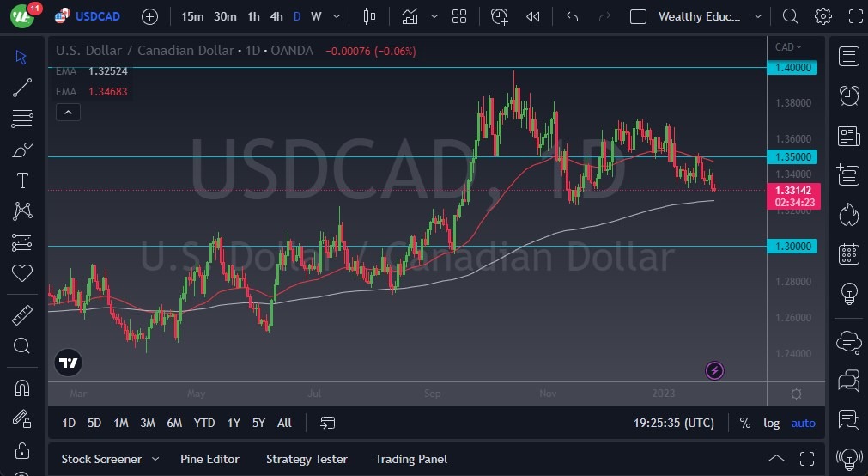The height and width of the screenshot is (476, 868).
Task: Expand the Stock Screener dropdown arrow
Action: pyautogui.click(x=155, y=459)
